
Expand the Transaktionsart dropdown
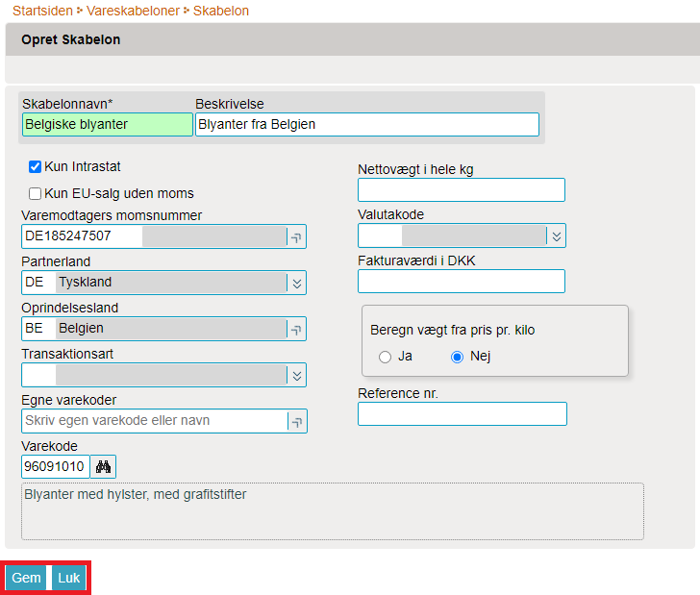click(x=297, y=376)
